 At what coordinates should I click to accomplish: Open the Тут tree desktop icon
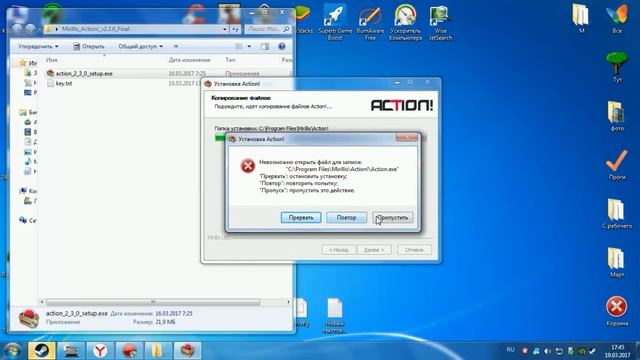[617, 67]
